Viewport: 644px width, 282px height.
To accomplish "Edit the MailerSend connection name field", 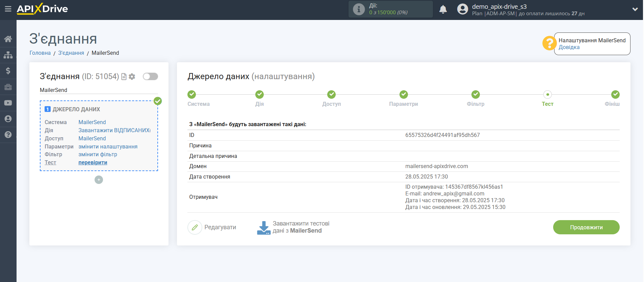I will 99,90.
